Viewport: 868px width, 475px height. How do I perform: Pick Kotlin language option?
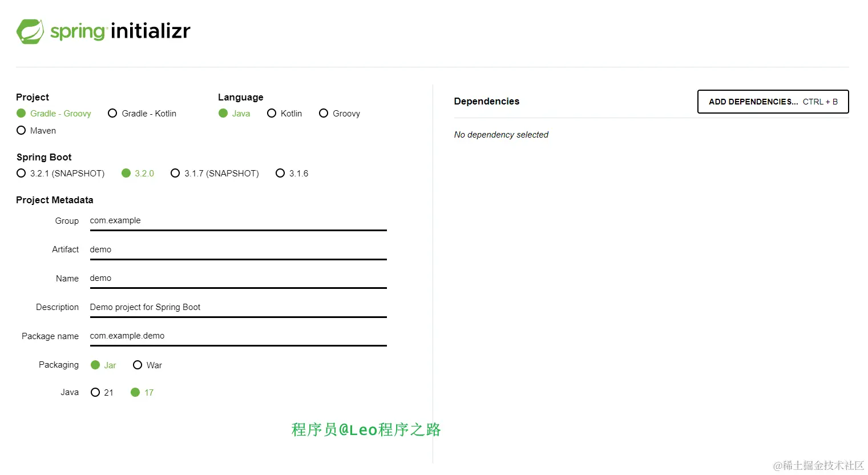pos(285,114)
